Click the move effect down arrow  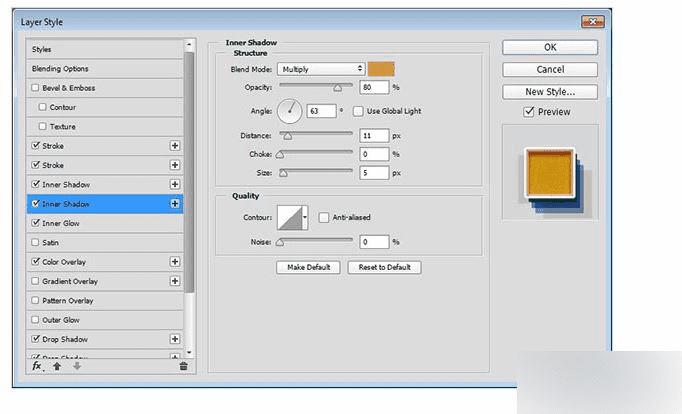[77, 366]
